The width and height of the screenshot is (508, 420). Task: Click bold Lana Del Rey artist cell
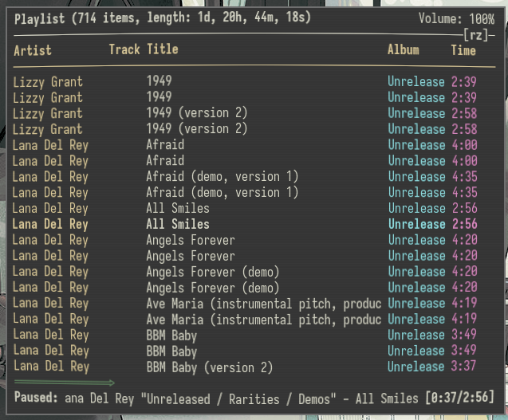point(50,225)
